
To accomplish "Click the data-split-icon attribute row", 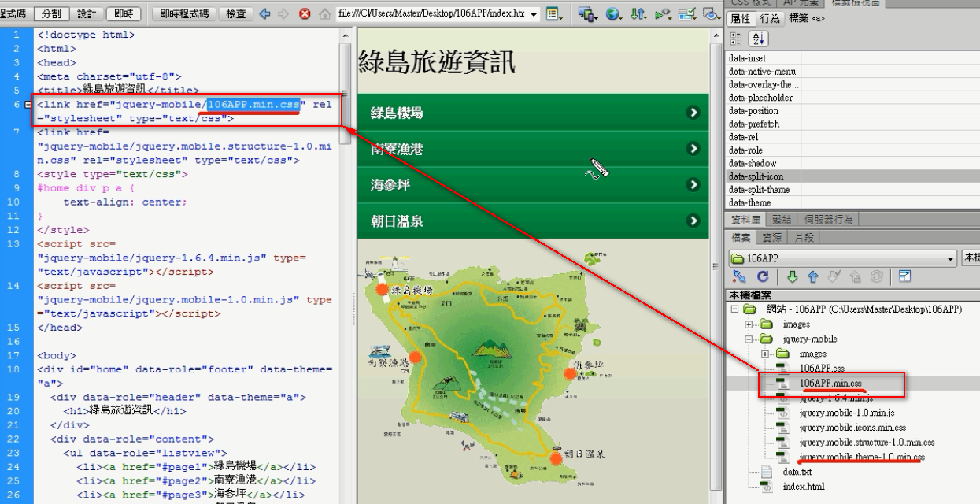I will 852,176.
